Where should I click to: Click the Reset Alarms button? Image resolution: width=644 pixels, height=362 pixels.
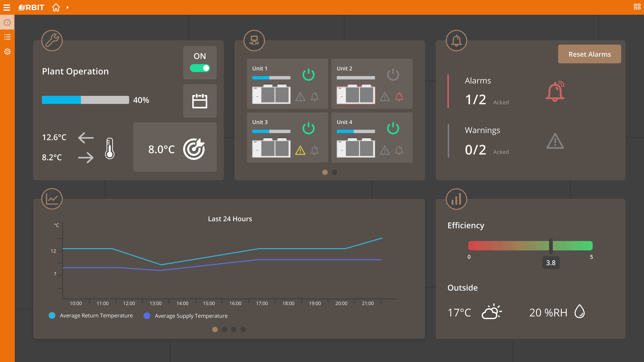click(589, 54)
